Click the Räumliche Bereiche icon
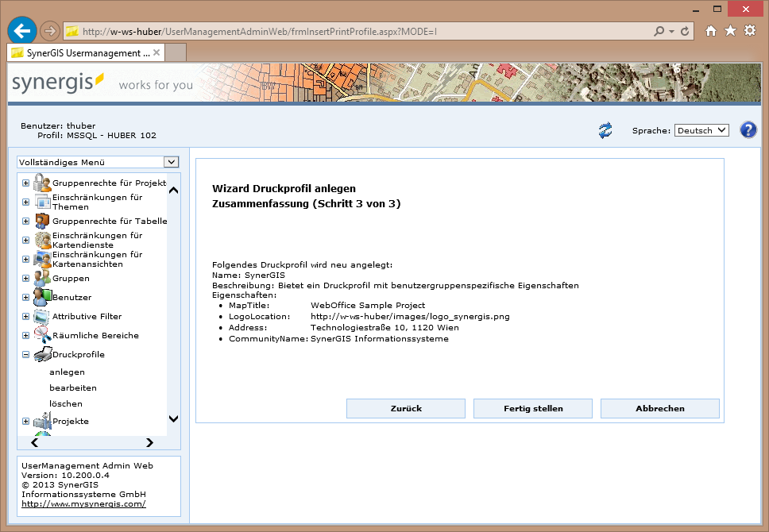 pyautogui.click(x=42, y=336)
